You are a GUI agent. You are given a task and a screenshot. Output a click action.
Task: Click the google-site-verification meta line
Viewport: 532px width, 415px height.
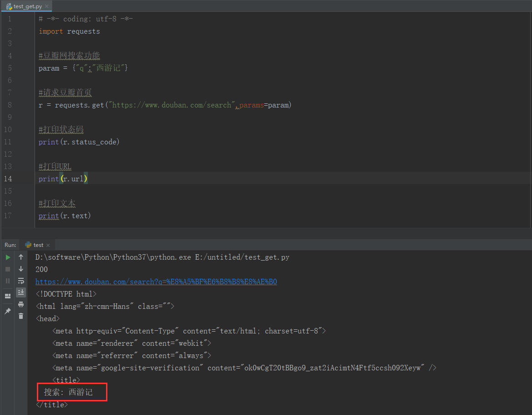(244, 368)
